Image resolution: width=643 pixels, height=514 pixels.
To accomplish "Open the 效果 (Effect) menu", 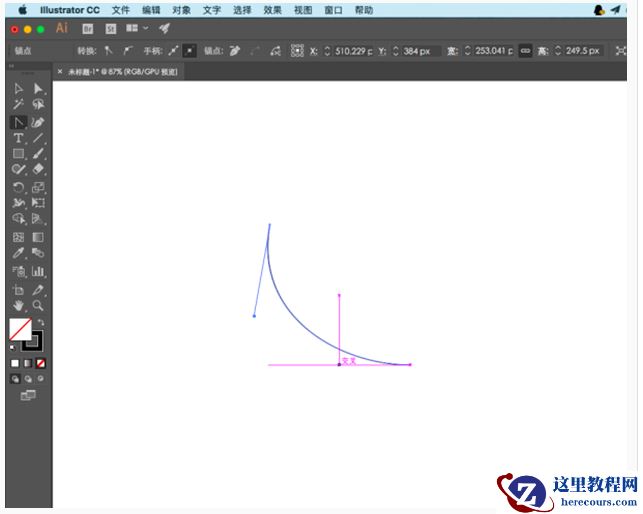I will click(x=273, y=10).
